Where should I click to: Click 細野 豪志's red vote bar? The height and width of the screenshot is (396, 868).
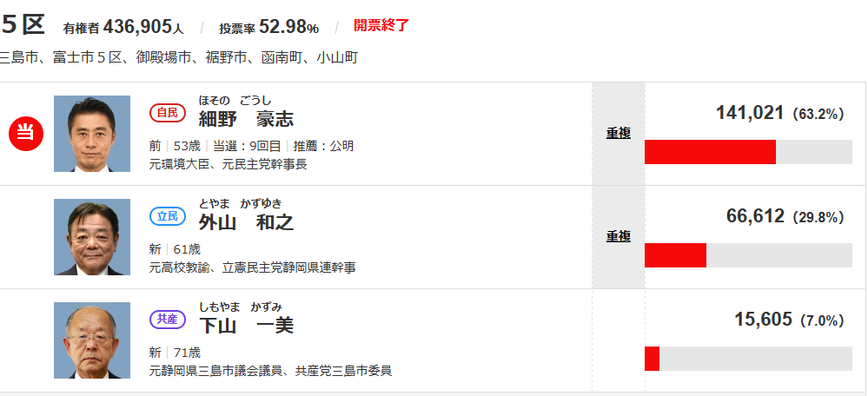pos(710,152)
